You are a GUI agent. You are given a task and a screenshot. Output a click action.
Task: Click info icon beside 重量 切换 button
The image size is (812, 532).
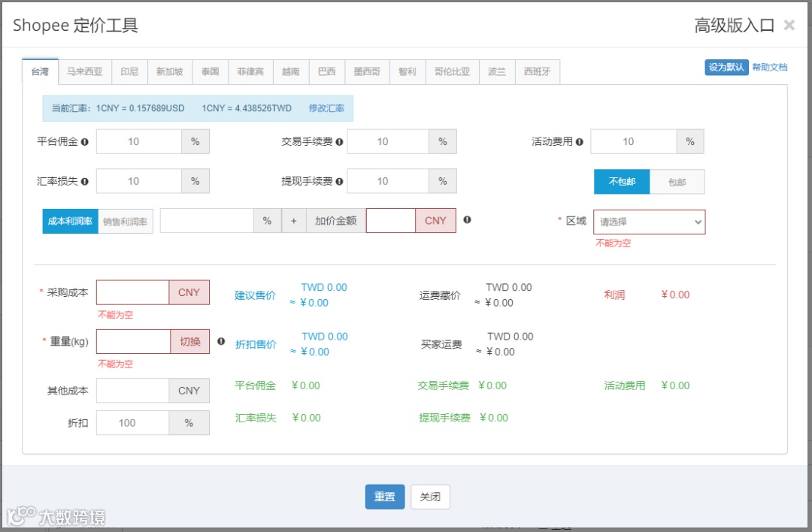point(221,342)
